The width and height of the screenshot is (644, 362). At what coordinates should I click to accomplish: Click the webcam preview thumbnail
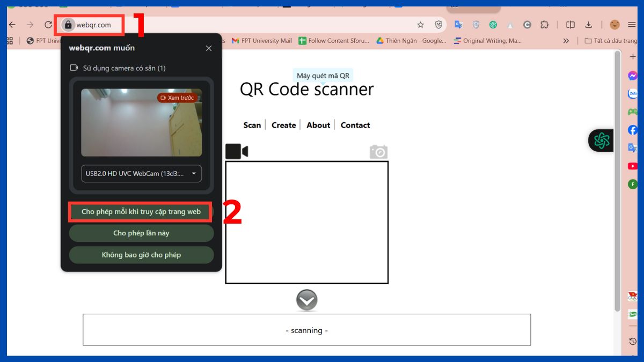[x=141, y=122]
